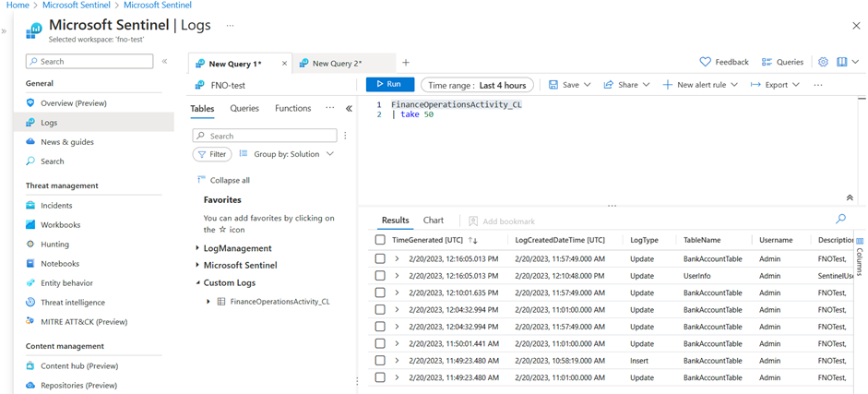Viewport: 868px width, 394px height.
Task: Click the tables Search input field
Action: (265, 136)
